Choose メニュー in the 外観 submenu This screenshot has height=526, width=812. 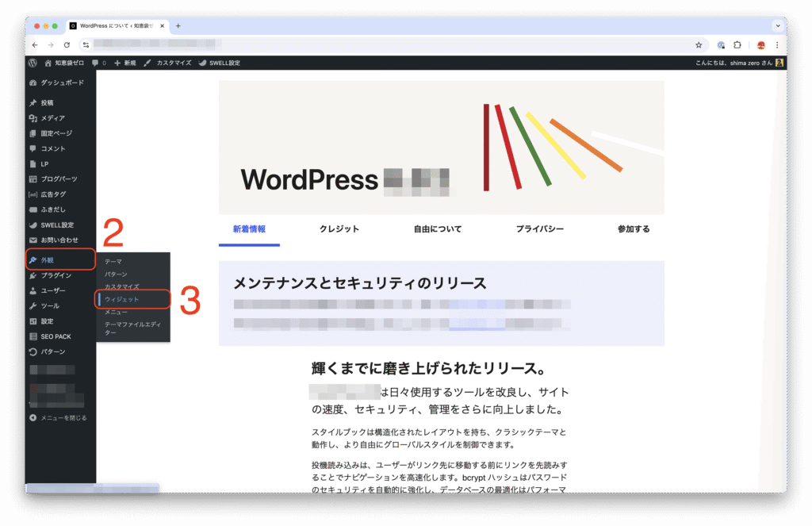[133, 312]
